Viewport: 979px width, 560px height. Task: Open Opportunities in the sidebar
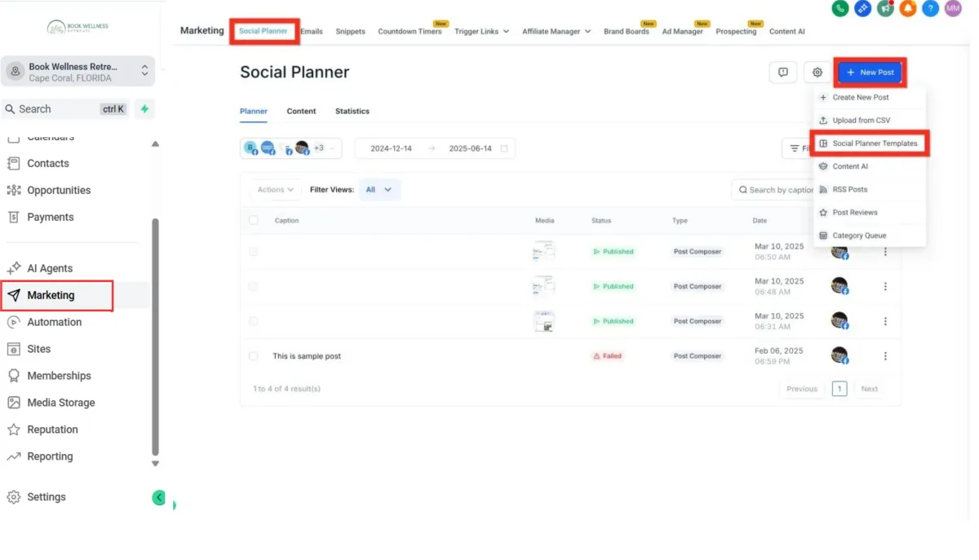(x=59, y=190)
